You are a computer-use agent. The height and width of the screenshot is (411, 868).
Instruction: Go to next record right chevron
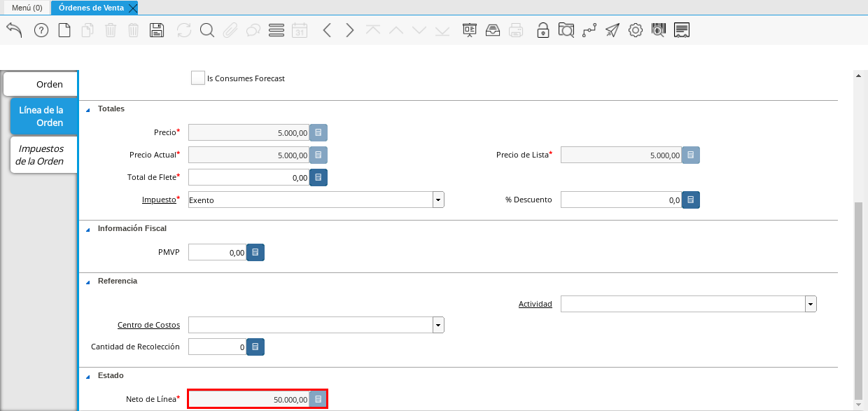point(350,30)
